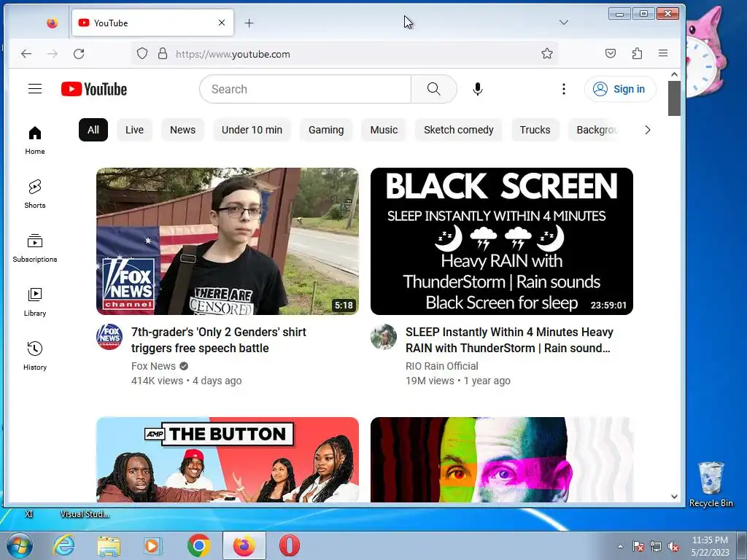747x560 pixels.
Task: Click the YouTube search input field
Action: pos(306,89)
